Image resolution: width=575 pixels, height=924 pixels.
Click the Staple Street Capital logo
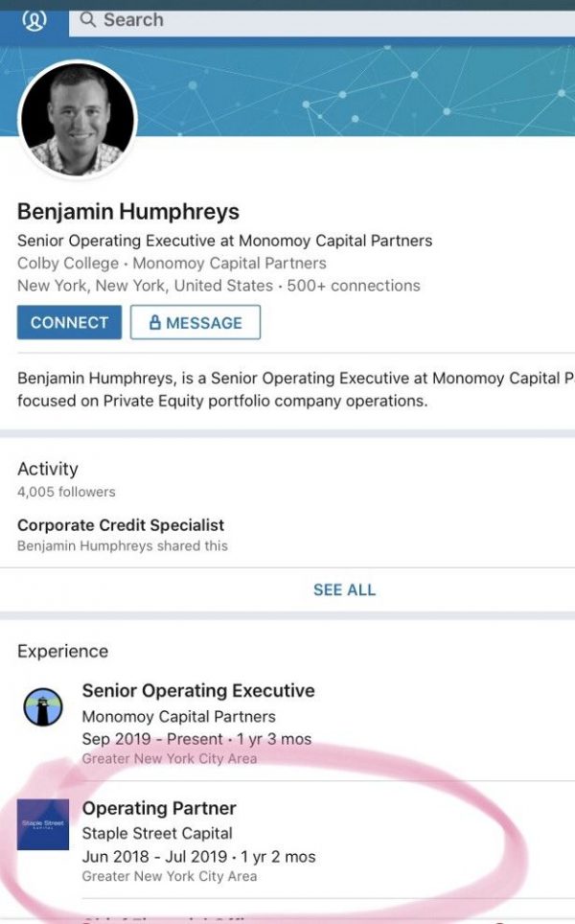[43, 824]
